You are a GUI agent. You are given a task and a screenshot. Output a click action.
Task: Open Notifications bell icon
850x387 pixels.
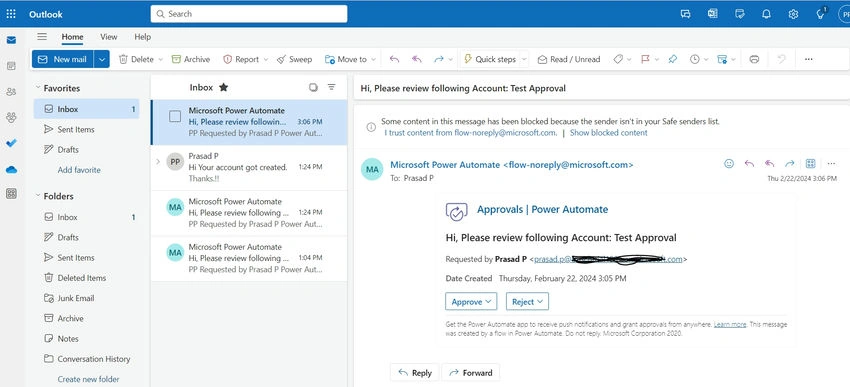coord(766,14)
